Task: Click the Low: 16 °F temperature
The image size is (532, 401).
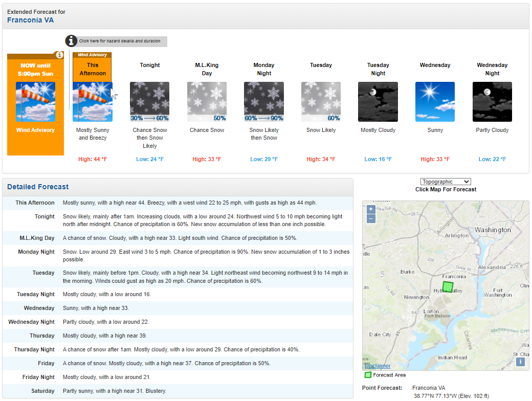Action: click(378, 159)
